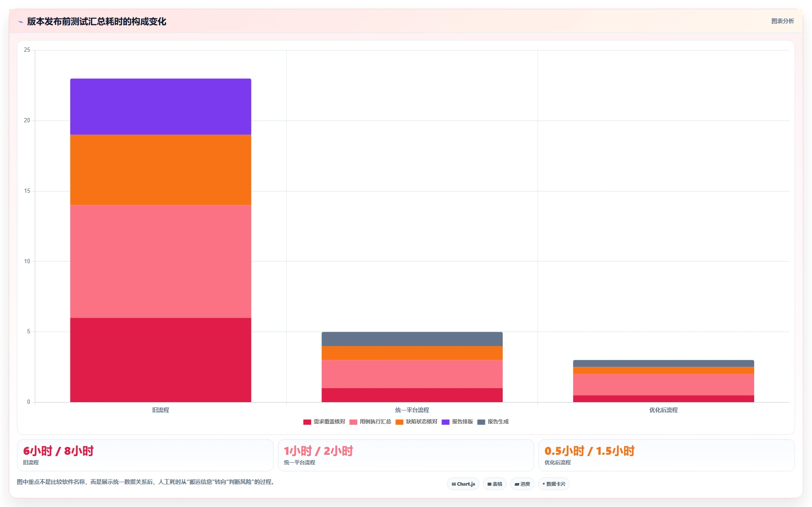812x507 pixels.
Task: Click the 优化后流程 caption in the data card
Action: tap(558, 463)
